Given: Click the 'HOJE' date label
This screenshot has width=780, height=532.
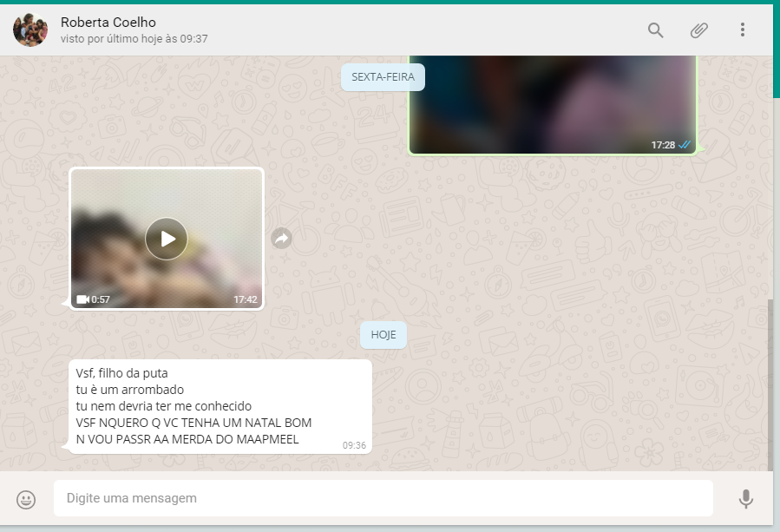Looking at the screenshot, I should 383,335.
